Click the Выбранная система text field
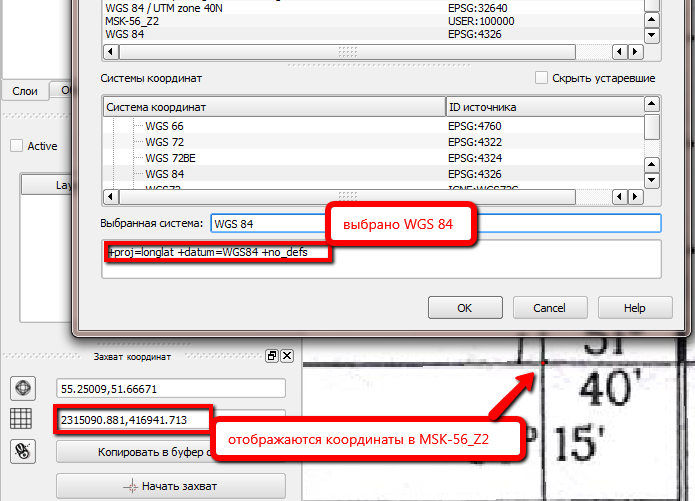This screenshot has height=501, width=695. 436,223
